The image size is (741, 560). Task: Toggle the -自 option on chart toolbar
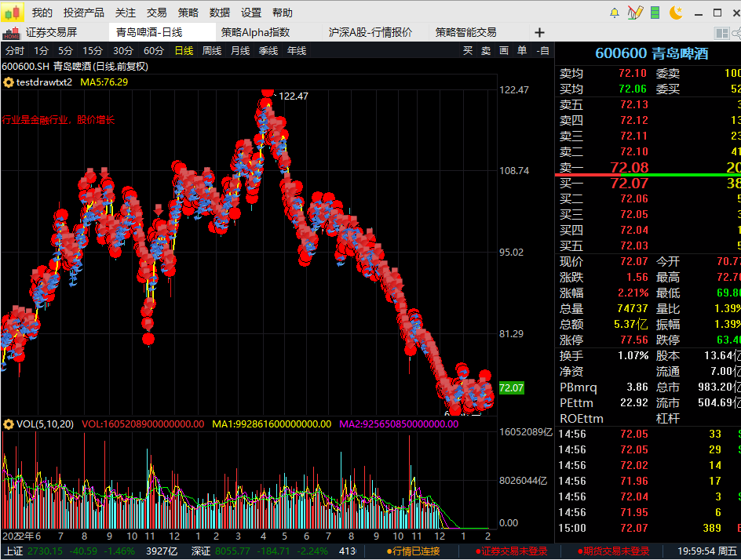(x=543, y=49)
